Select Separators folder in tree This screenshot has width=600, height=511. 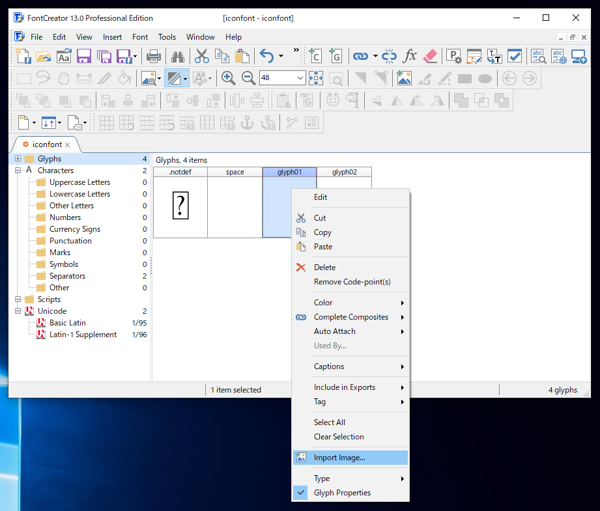point(67,276)
